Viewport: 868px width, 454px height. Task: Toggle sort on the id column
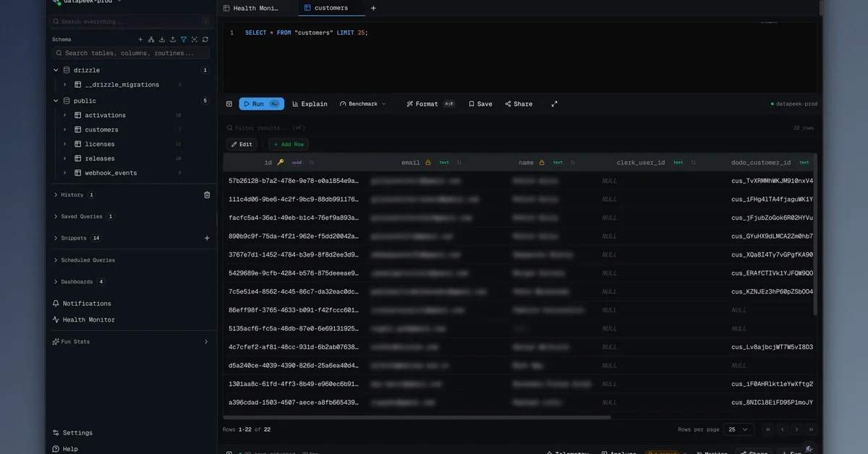pyautogui.click(x=312, y=163)
